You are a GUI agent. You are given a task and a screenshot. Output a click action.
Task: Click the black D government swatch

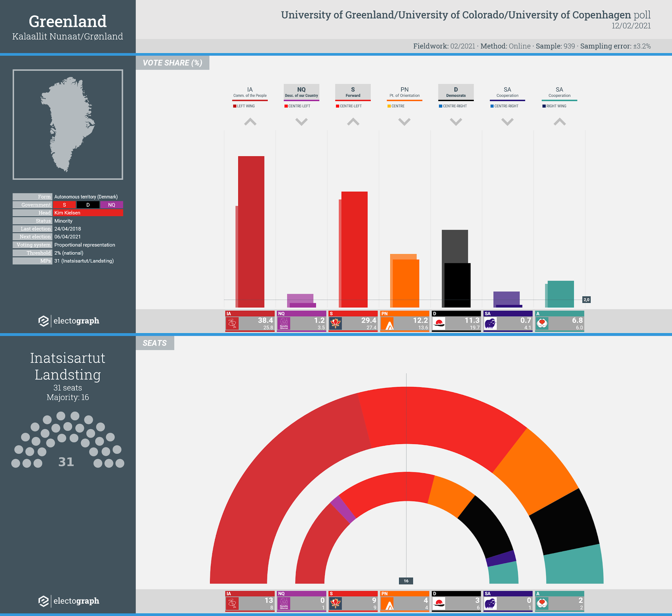[88, 205]
